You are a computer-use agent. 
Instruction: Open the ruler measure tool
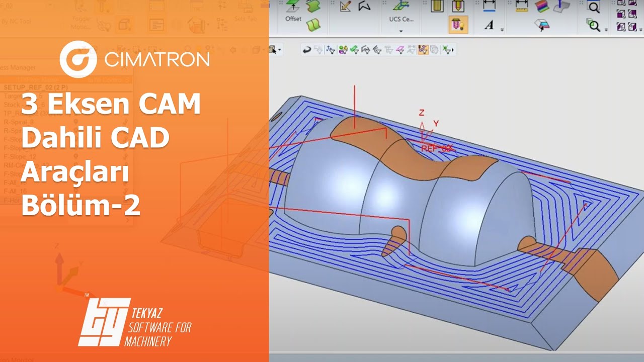(521, 6)
